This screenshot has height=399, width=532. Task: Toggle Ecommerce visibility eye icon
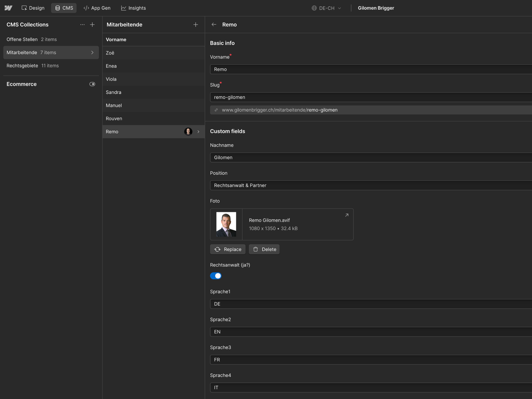pyautogui.click(x=92, y=84)
